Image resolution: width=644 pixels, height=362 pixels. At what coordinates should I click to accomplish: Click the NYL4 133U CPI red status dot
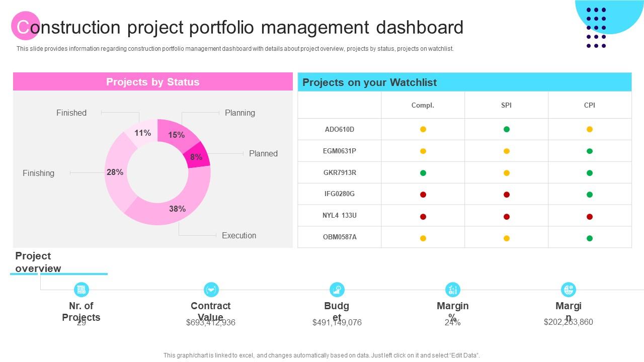[x=590, y=217]
